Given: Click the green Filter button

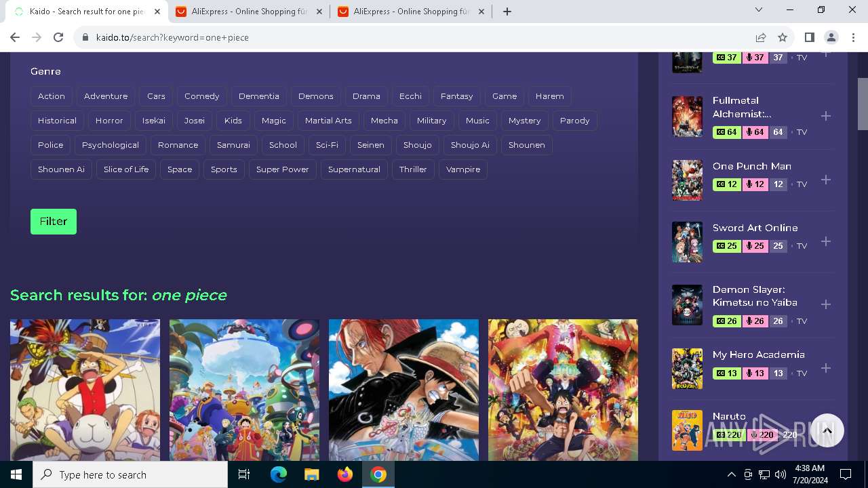Looking at the screenshot, I should pyautogui.click(x=54, y=222).
